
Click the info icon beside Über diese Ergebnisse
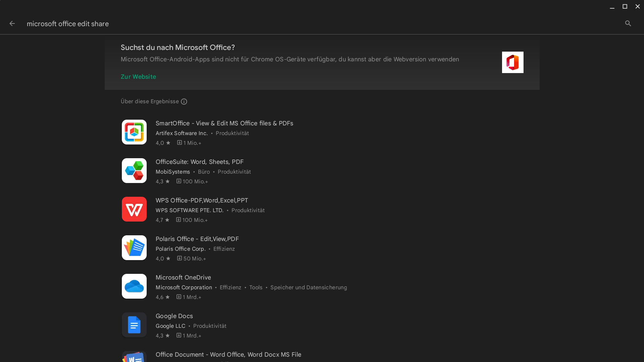[184, 102]
